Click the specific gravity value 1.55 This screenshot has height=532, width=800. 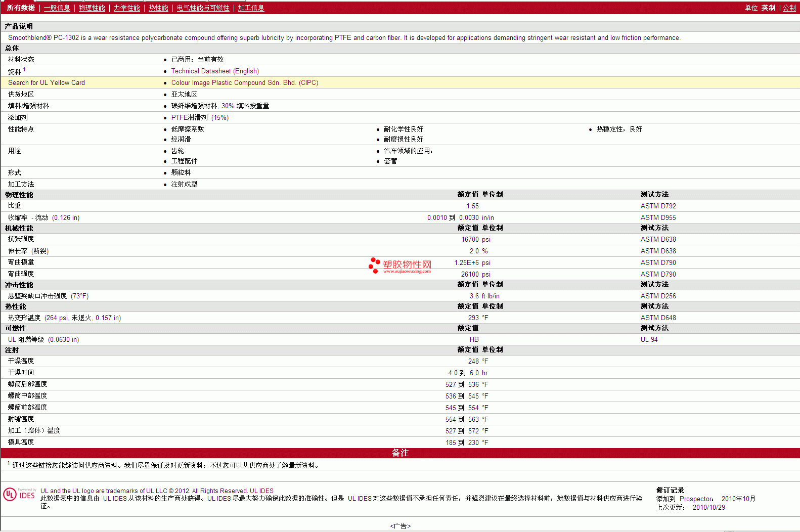pyautogui.click(x=472, y=206)
